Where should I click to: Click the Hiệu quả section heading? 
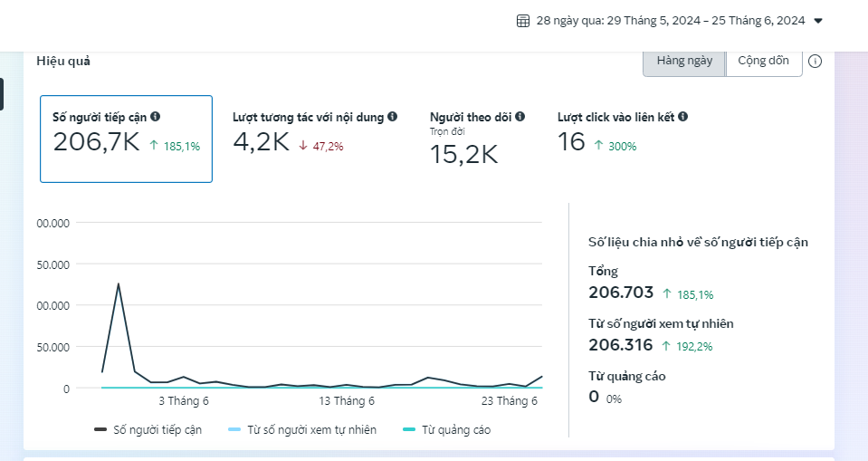pyautogui.click(x=63, y=61)
